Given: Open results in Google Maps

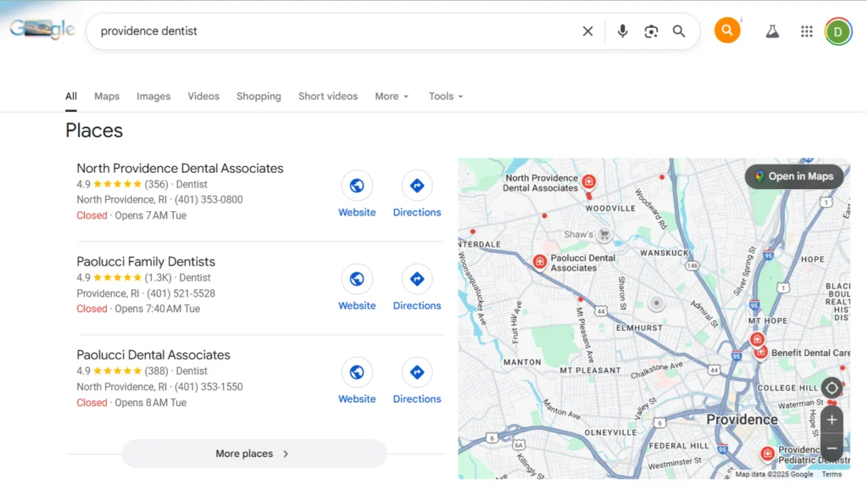Looking at the screenshot, I should click(793, 176).
